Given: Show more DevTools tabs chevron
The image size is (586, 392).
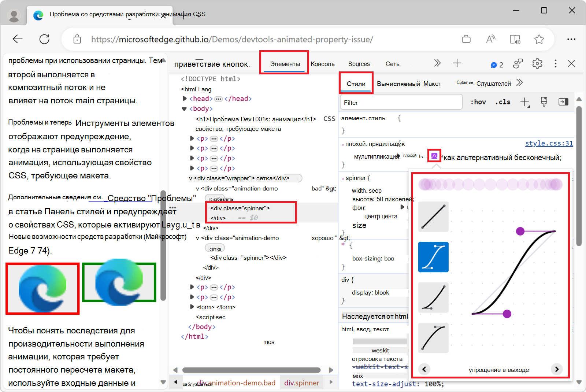Looking at the screenshot, I should pyautogui.click(x=437, y=63).
